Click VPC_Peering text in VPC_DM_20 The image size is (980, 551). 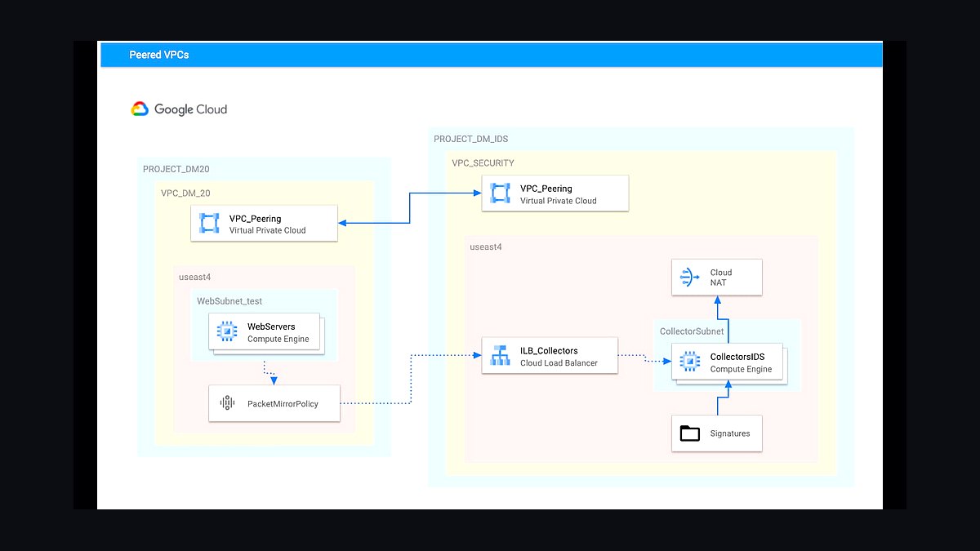[x=255, y=219]
